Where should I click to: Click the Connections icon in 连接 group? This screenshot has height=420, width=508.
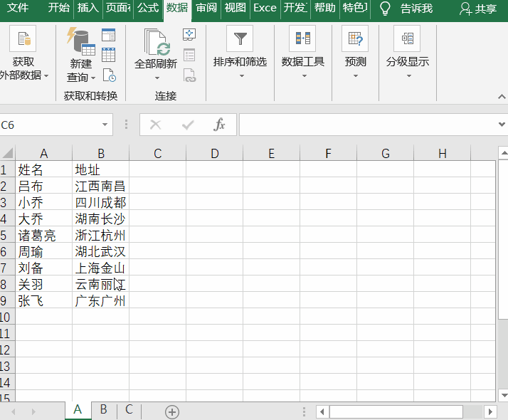click(189, 34)
